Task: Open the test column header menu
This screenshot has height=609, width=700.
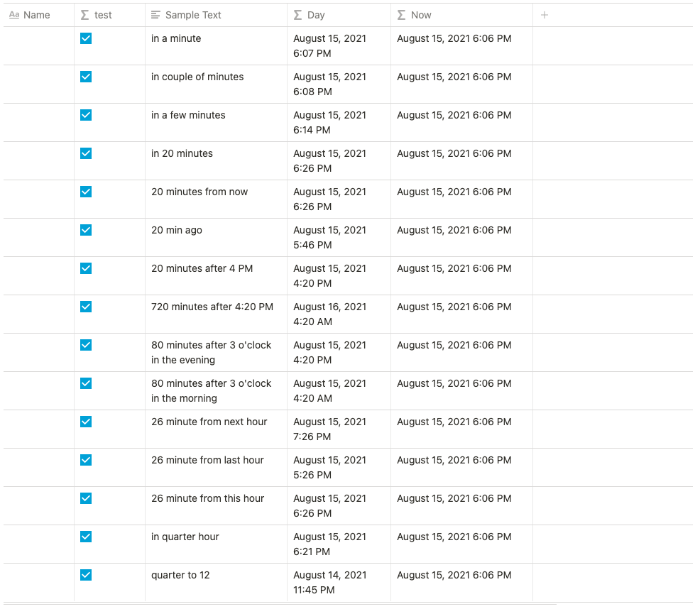Action: tap(104, 15)
